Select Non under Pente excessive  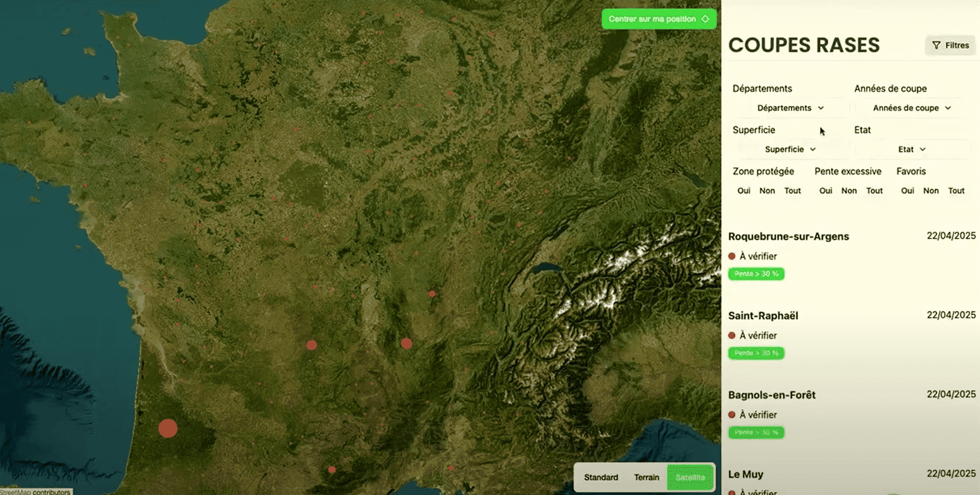[x=849, y=191]
